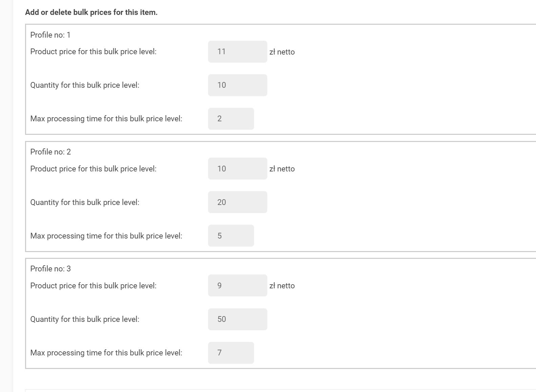This screenshot has width=536, height=392.
Task: Click Profile 1 "Max processing time" label
Action: (106, 119)
